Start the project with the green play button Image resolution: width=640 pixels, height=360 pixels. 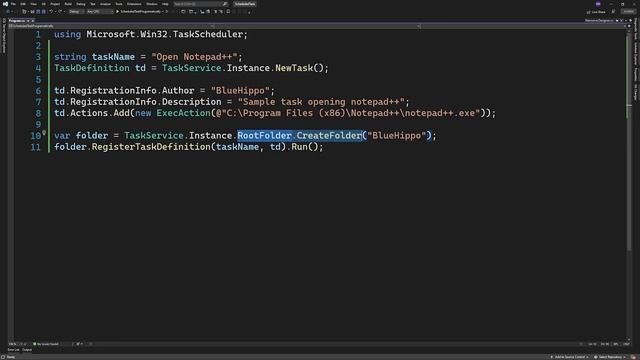118,11
